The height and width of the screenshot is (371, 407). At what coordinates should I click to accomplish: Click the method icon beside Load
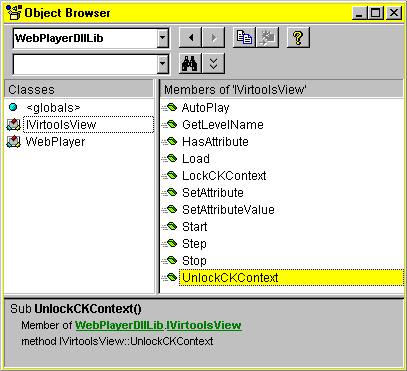click(x=170, y=158)
